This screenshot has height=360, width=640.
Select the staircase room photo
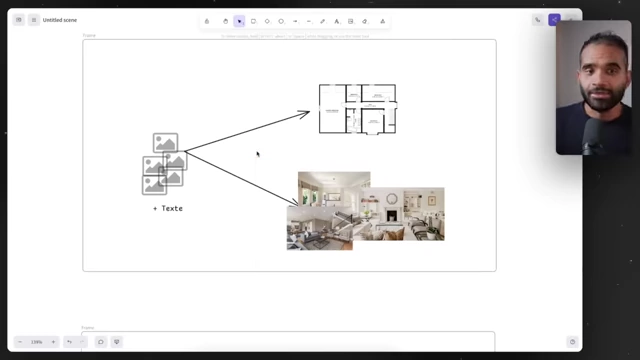pos(319,228)
